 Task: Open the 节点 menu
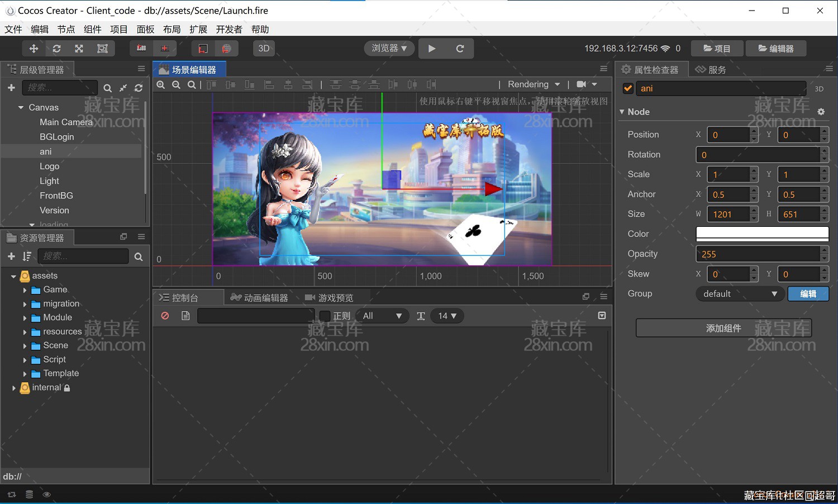[x=66, y=29]
